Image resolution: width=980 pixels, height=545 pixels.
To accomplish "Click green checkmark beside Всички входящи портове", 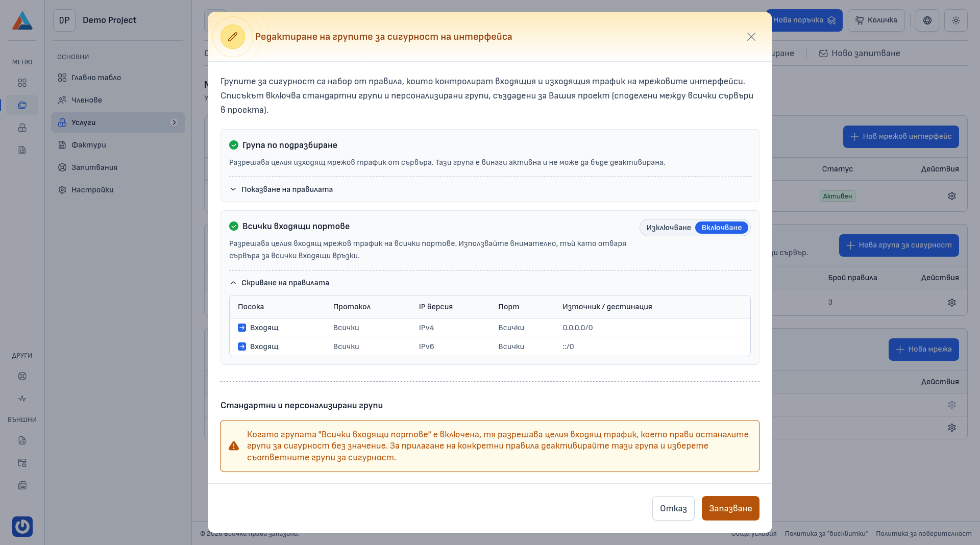I will [234, 226].
